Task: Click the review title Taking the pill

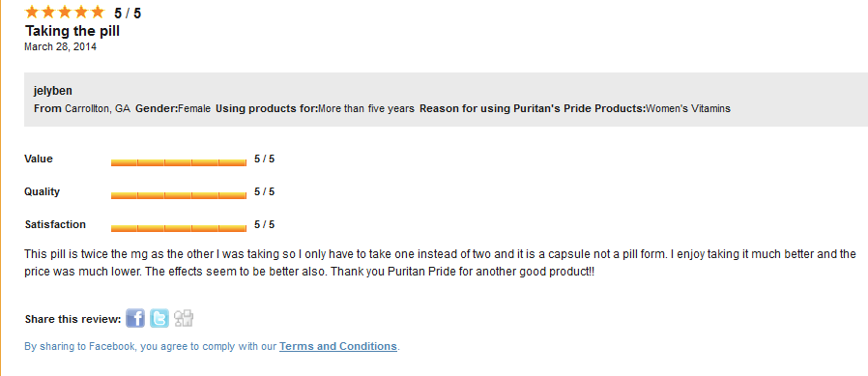Action: pyautogui.click(x=72, y=31)
